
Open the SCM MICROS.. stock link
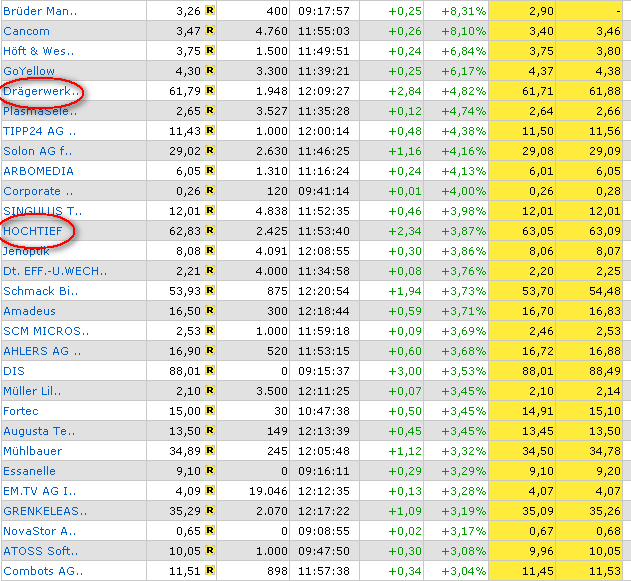(46, 331)
